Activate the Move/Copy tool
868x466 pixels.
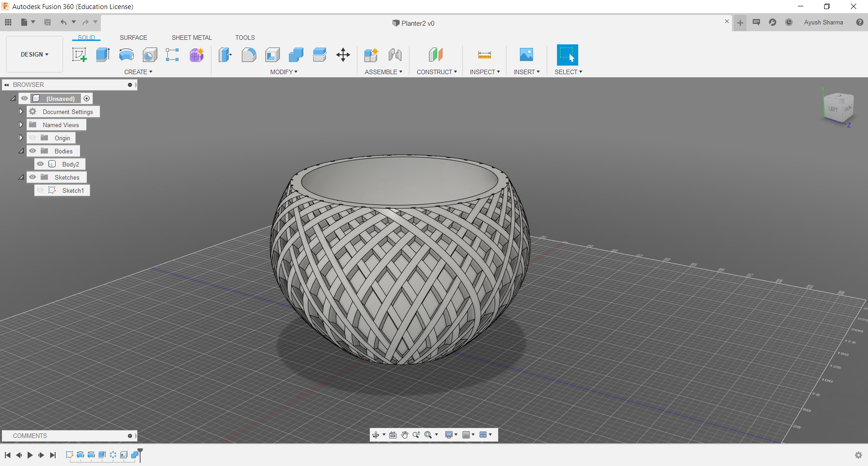343,55
